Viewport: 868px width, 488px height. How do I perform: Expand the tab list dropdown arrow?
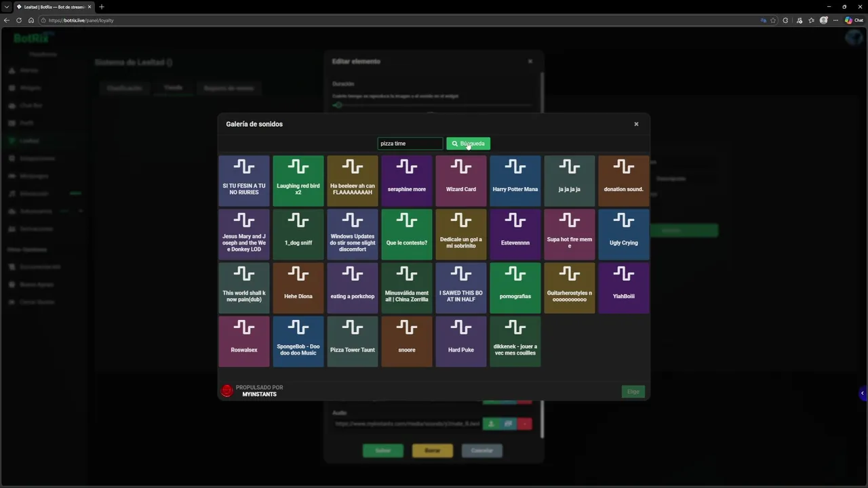pos(5,7)
